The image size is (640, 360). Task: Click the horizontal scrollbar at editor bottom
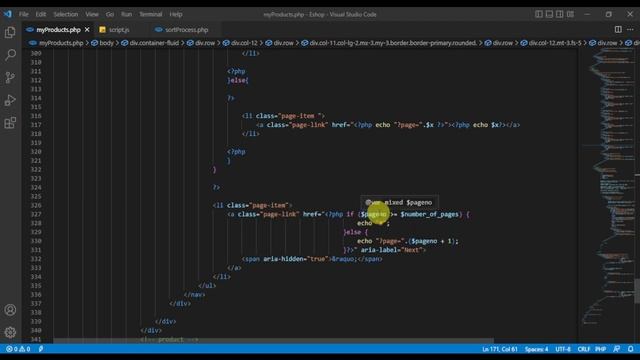(273, 340)
